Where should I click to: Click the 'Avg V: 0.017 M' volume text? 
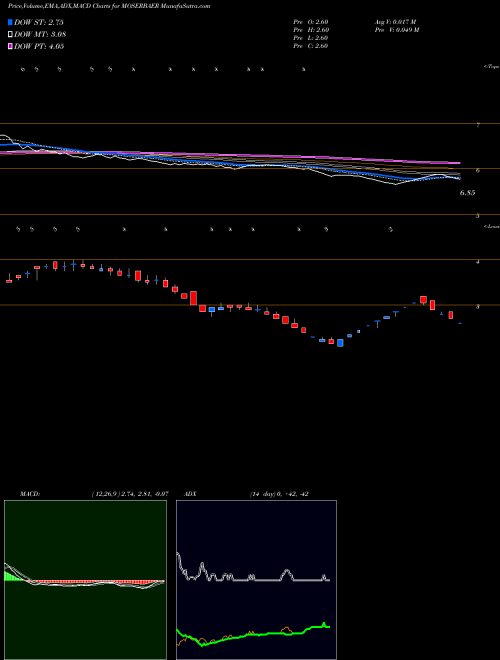click(395, 22)
